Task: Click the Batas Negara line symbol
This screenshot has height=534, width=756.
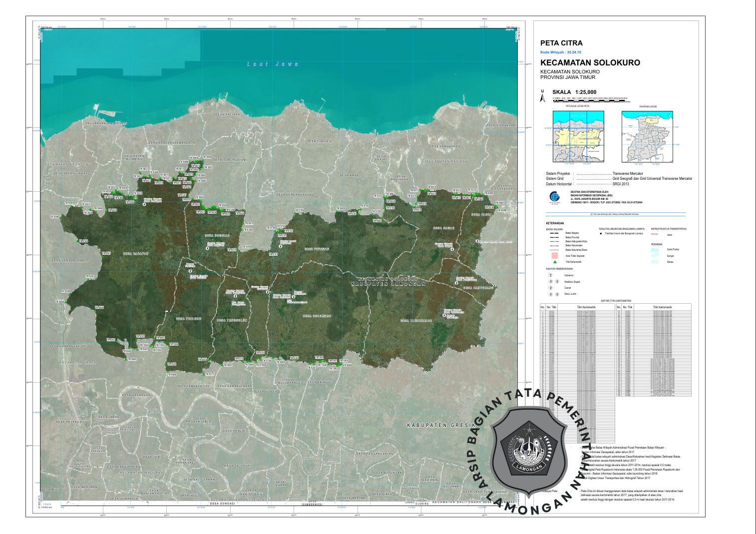Action: click(554, 233)
